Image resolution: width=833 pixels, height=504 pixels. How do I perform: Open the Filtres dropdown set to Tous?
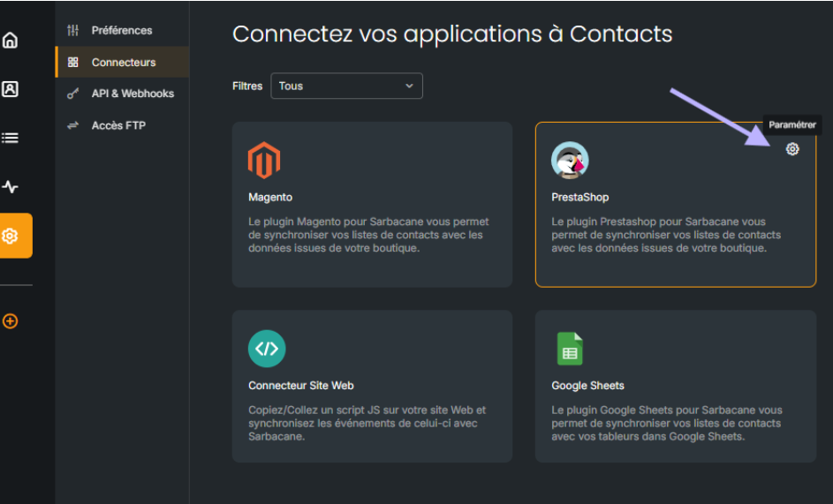346,86
